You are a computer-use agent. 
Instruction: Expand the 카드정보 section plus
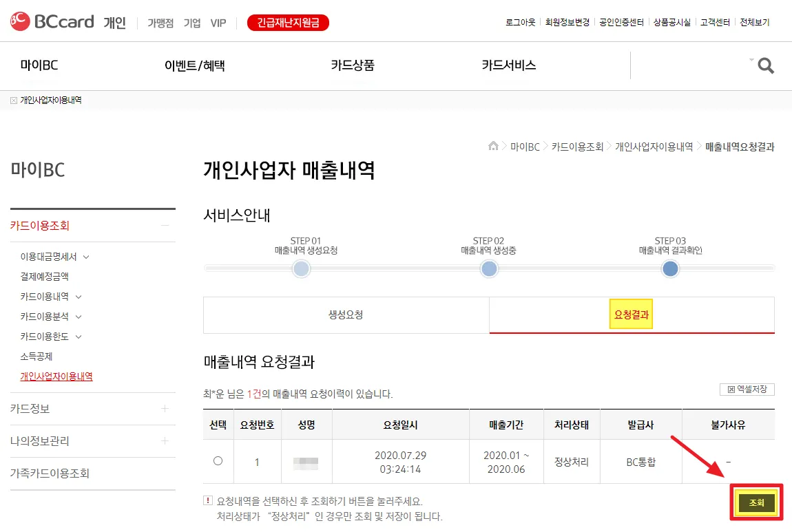tap(165, 408)
